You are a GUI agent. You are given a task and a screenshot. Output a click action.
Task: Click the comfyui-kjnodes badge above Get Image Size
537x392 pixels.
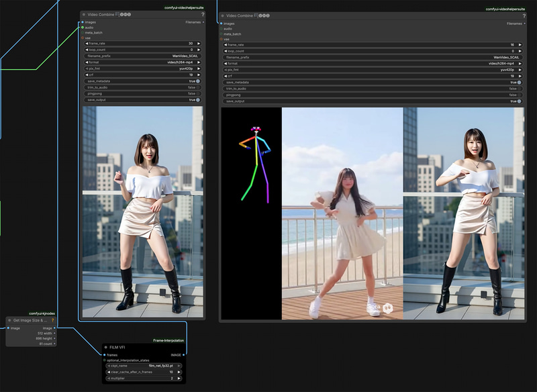click(x=42, y=313)
